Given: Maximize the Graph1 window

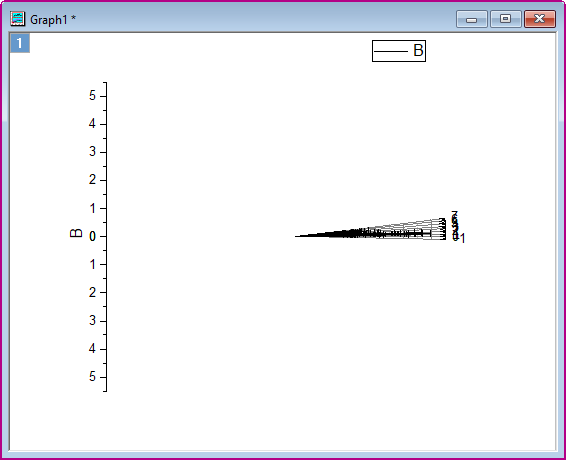Looking at the screenshot, I should [505, 19].
